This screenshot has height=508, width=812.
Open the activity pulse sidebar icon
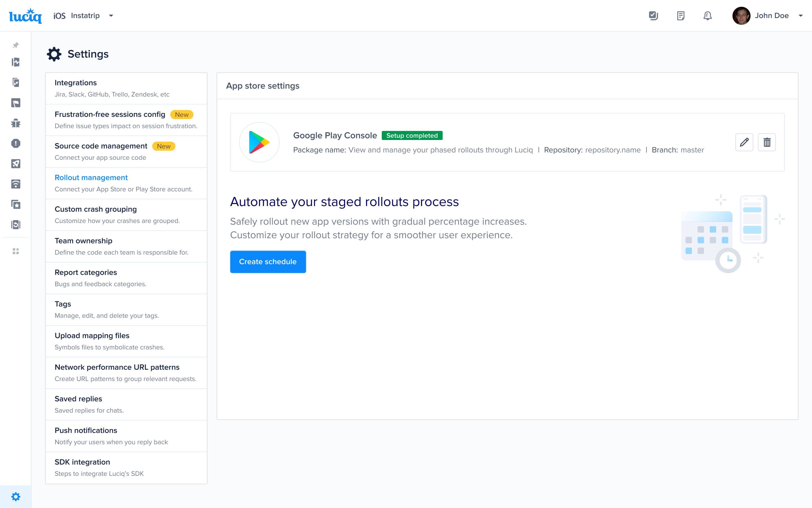coord(16,62)
